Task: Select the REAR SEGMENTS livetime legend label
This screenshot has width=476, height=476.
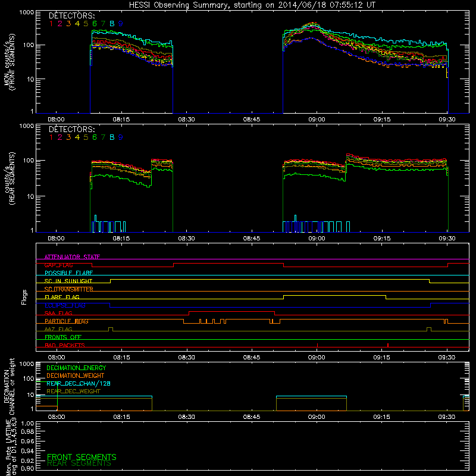Action: pos(79,464)
